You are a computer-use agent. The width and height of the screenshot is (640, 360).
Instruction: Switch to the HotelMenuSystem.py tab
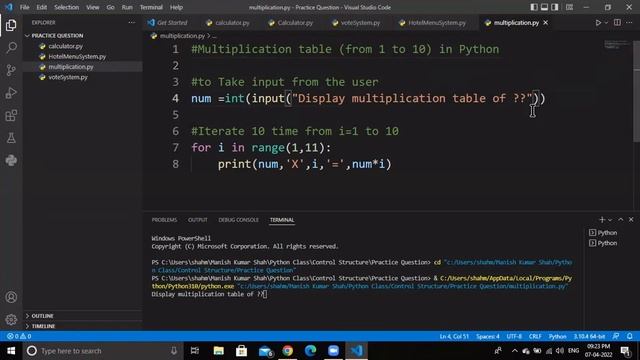pyautogui.click(x=433, y=23)
